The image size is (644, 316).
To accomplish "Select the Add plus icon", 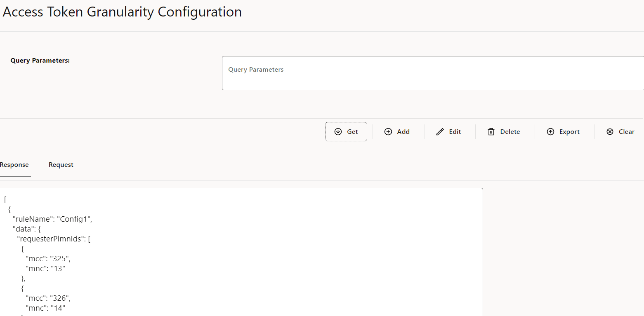I will click(388, 131).
